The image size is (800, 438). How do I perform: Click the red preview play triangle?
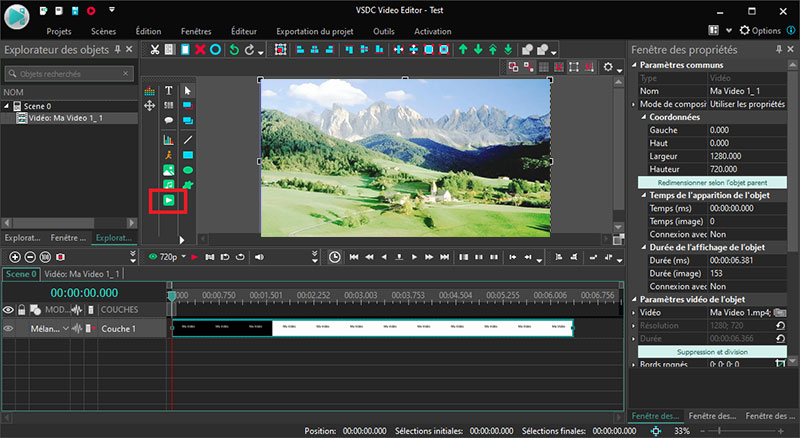pyautogui.click(x=194, y=257)
